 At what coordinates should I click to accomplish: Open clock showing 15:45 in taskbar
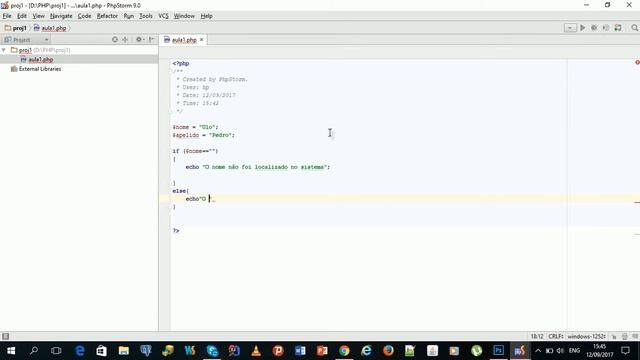[599, 351]
